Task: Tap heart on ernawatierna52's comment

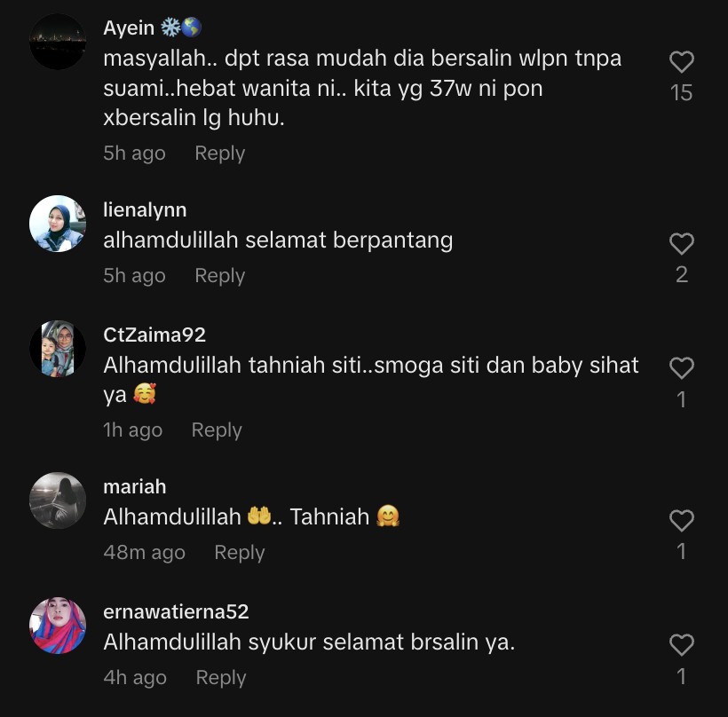Action: coord(681,644)
